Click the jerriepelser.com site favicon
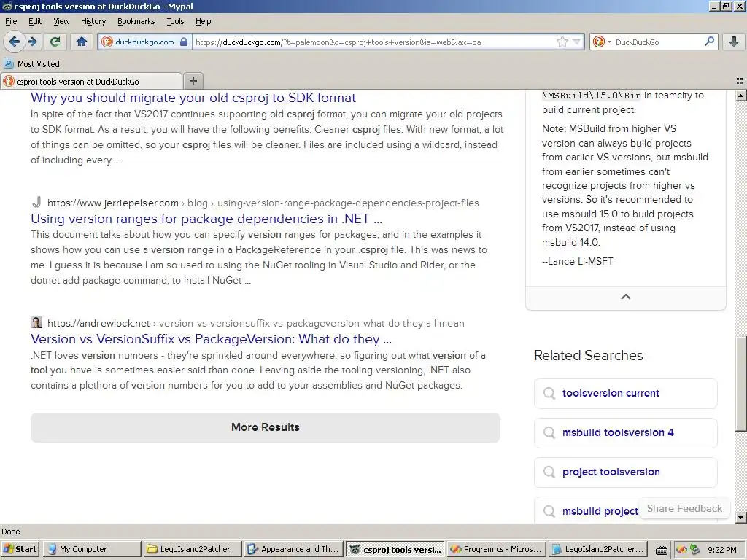Screen dimensions: 747x560 click(36, 203)
